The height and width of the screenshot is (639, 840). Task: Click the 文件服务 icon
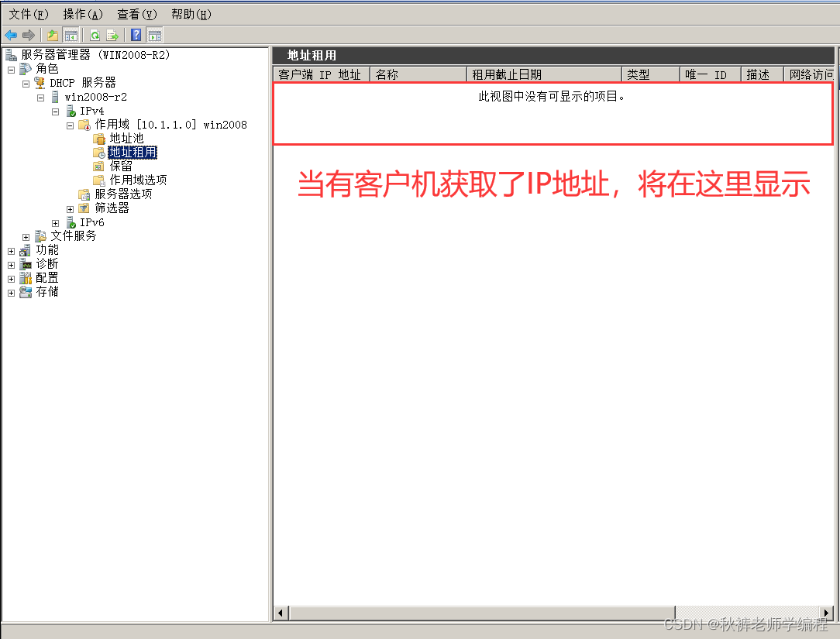pos(41,236)
